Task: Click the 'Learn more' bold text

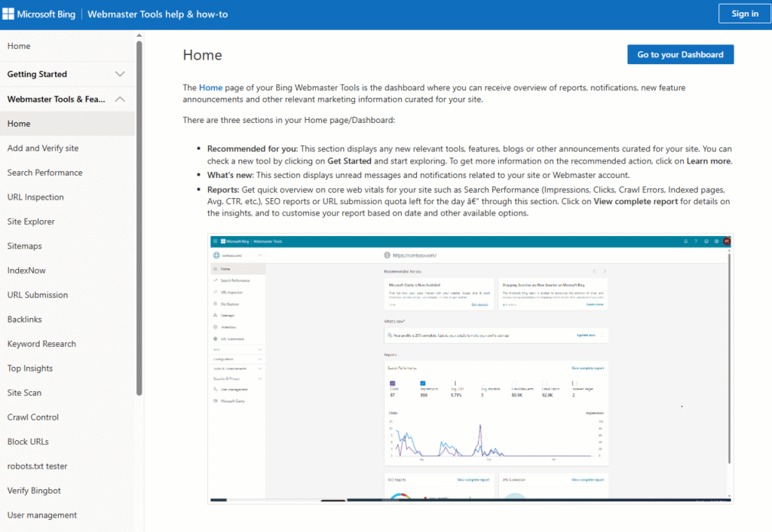Action: pyautogui.click(x=709, y=161)
